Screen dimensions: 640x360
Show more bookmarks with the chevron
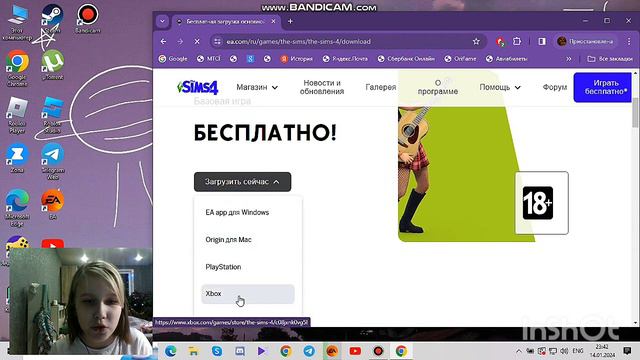[569, 59]
